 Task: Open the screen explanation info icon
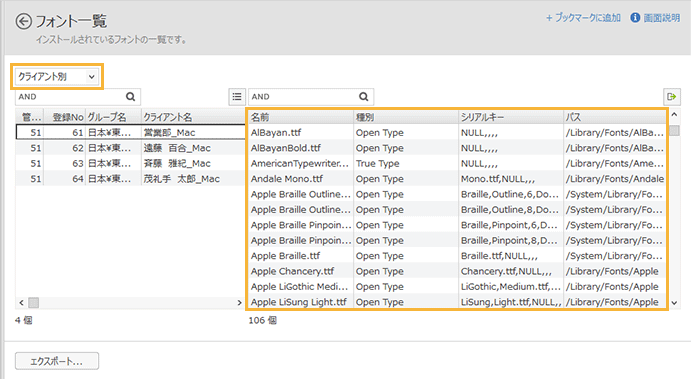pyautogui.click(x=635, y=18)
